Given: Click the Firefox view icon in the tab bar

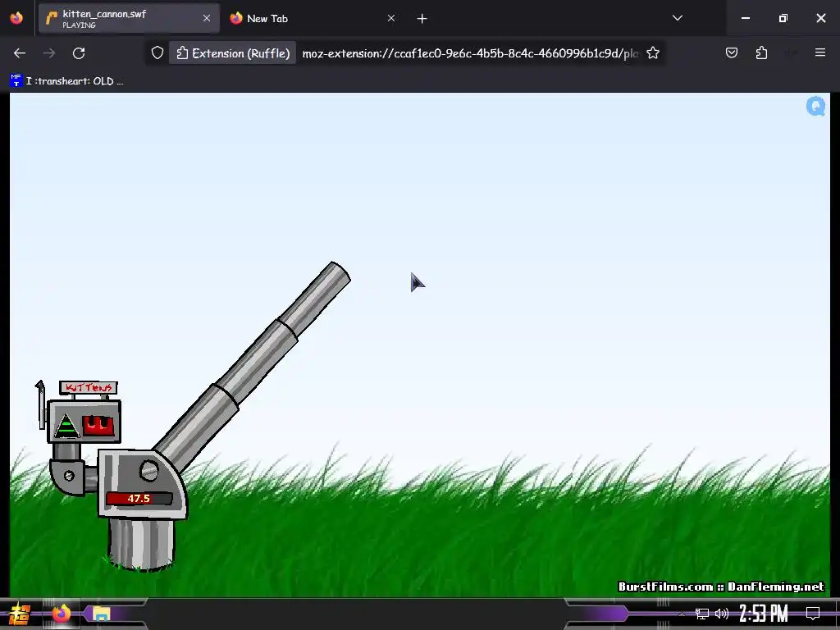Looking at the screenshot, I should tap(16, 18).
